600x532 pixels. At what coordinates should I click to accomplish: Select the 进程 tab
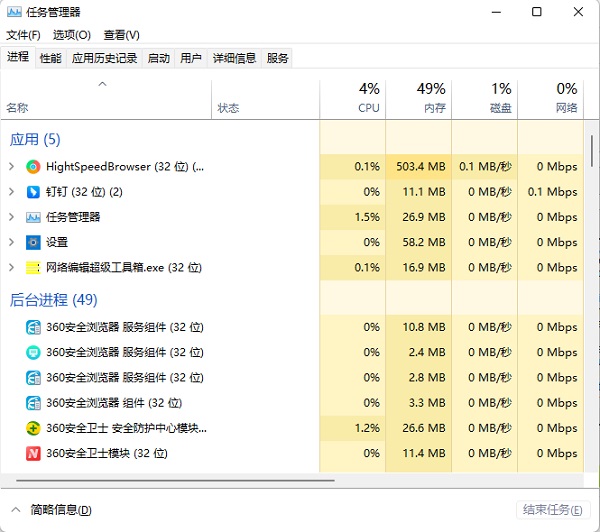[x=18, y=57]
